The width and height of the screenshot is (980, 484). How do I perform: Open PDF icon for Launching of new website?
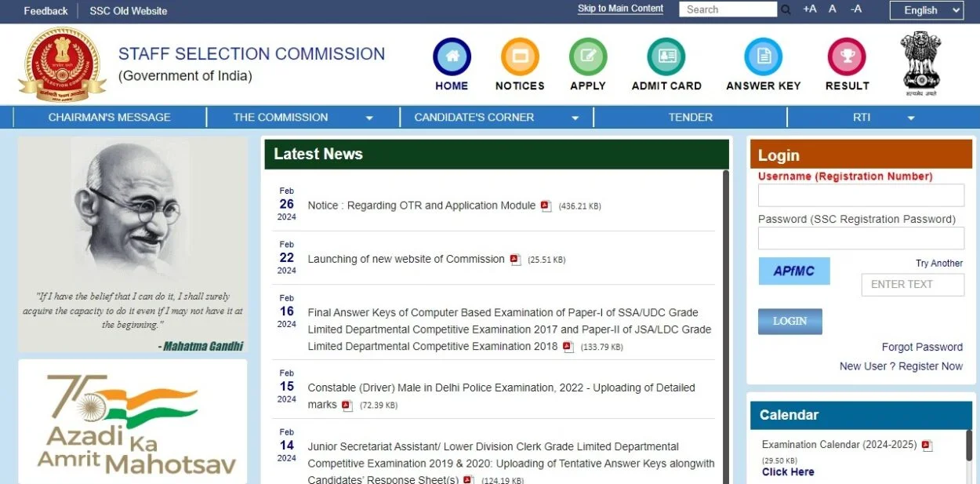point(515,260)
